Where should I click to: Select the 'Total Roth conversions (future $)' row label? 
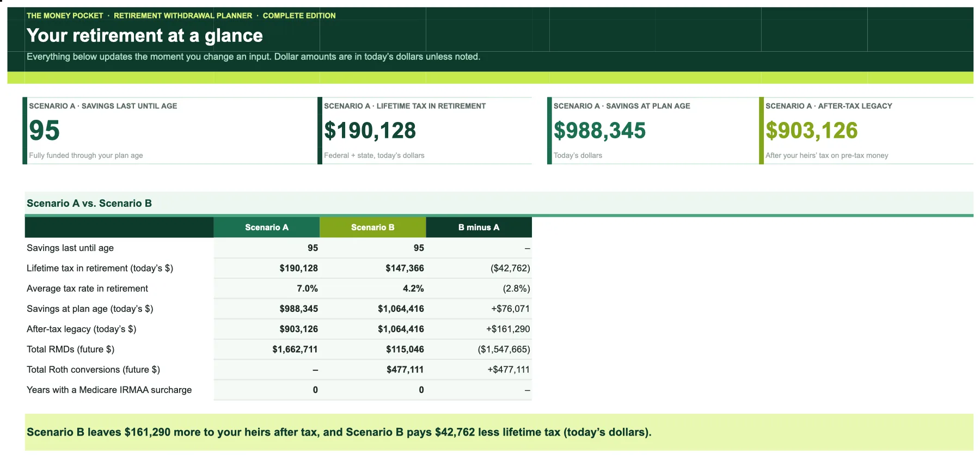93,370
